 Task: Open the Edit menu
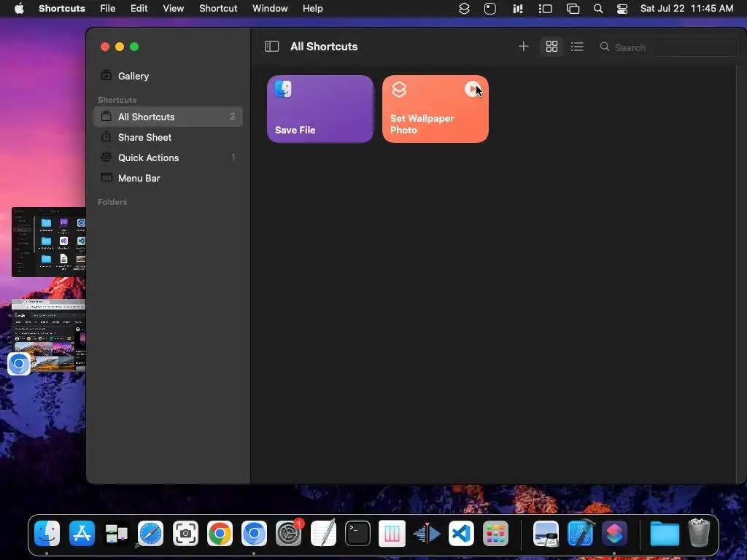click(139, 8)
